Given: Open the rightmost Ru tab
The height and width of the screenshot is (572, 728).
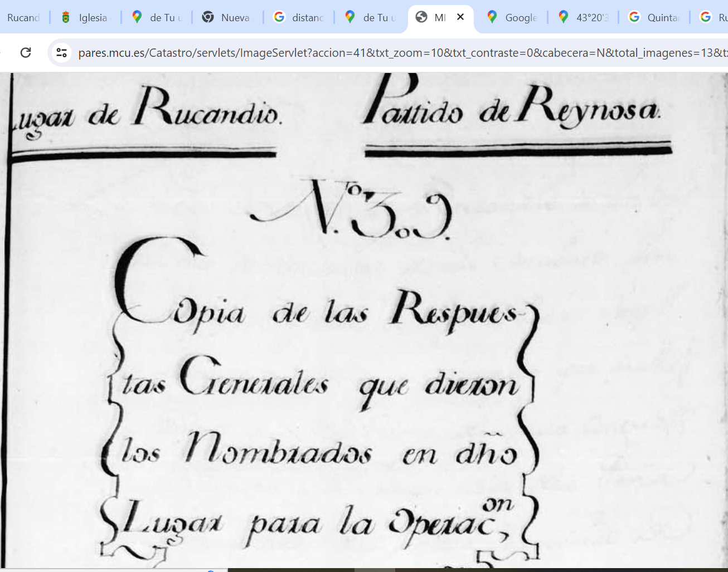Looking at the screenshot, I should coord(721,17).
